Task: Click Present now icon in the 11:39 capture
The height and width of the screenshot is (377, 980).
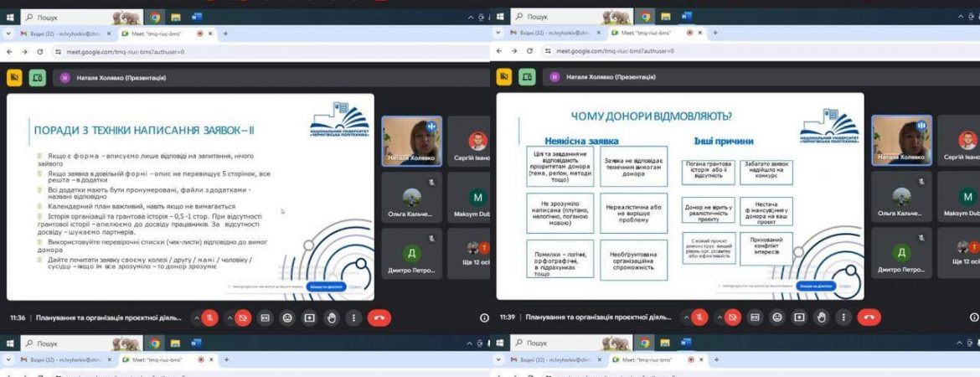Action: tap(799, 318)
